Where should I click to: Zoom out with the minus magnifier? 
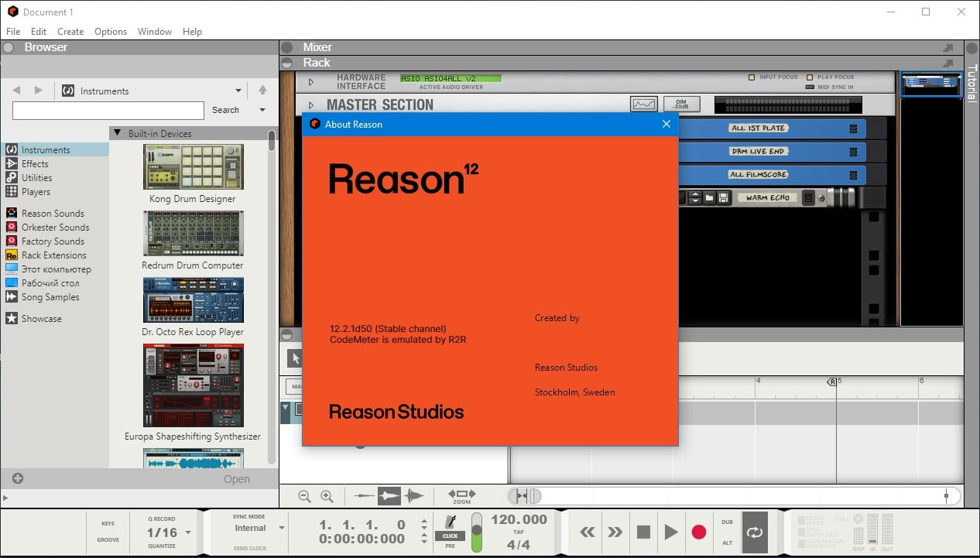(304, 496)
